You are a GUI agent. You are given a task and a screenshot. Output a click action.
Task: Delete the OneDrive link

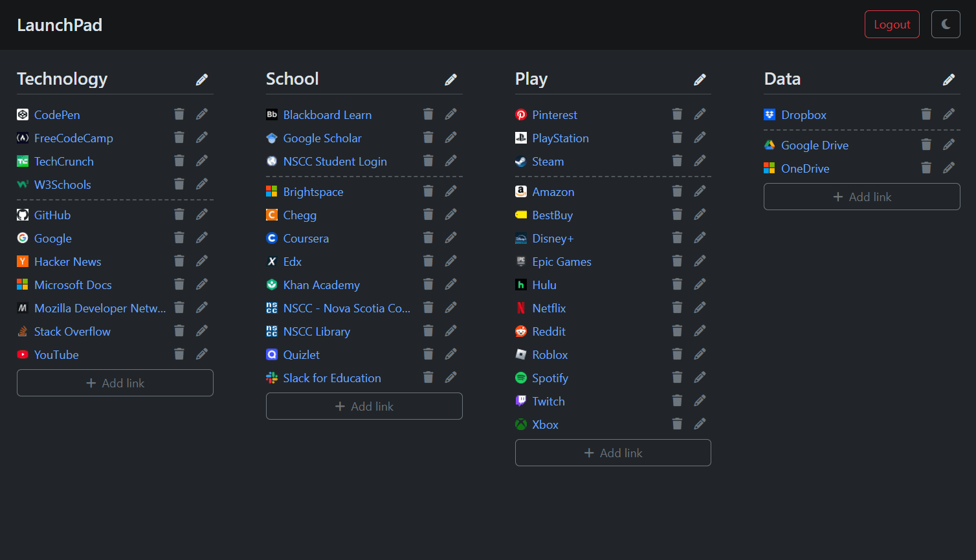(x=926, y=167)
